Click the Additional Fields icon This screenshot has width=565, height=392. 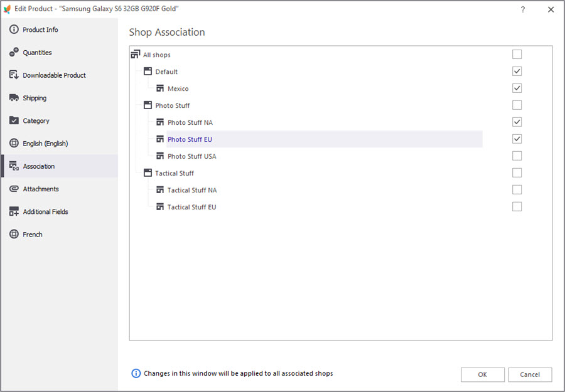[14, 212]
